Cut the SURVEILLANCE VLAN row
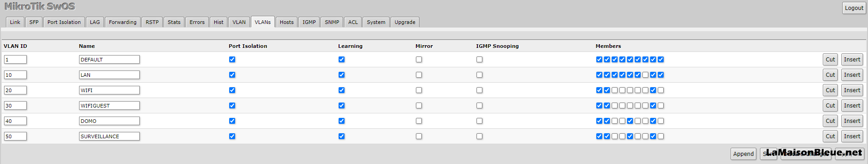 coord(830,136)
